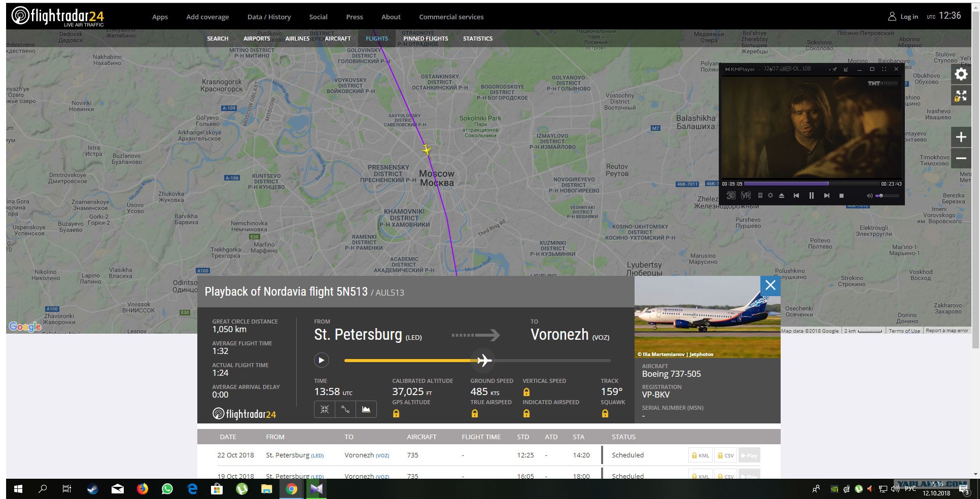Click Play for the 22 Oct 2018 flight

pyautogui.click(x=749, y=455)
